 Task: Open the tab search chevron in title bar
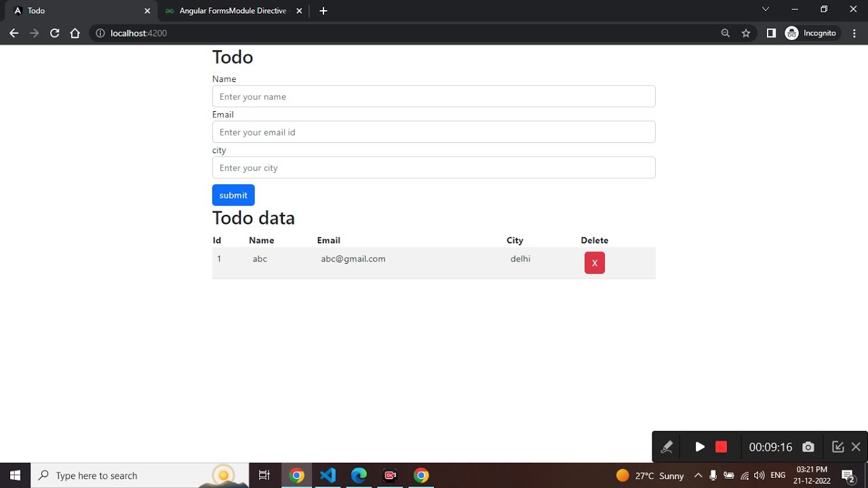766,9
